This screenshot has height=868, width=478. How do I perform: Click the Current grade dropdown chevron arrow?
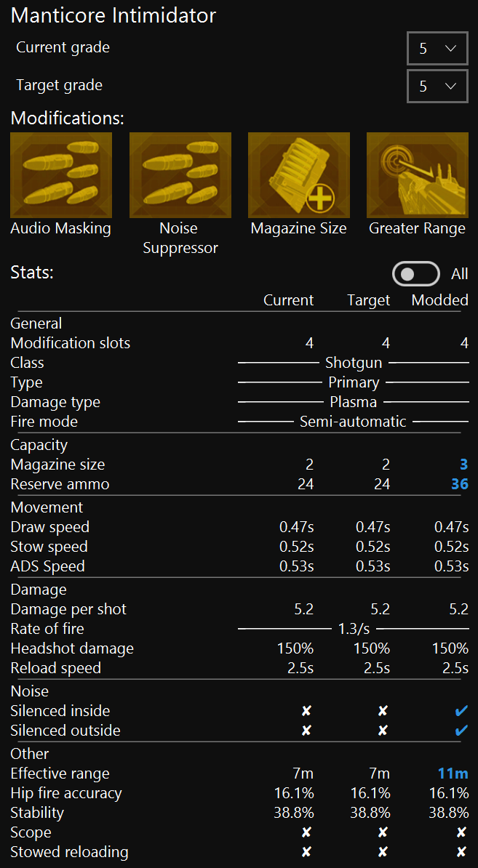(x=450, y=49)
